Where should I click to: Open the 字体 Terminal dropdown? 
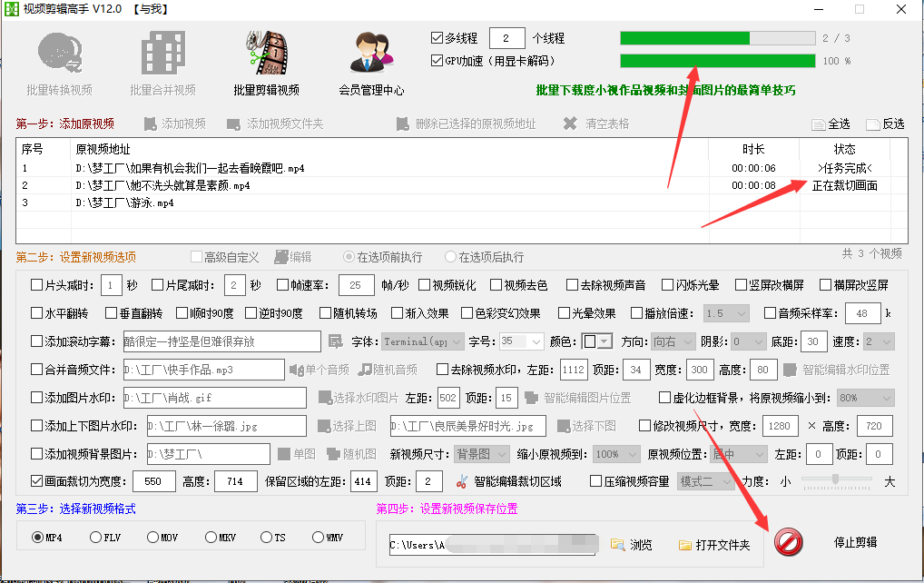point(423,341)
